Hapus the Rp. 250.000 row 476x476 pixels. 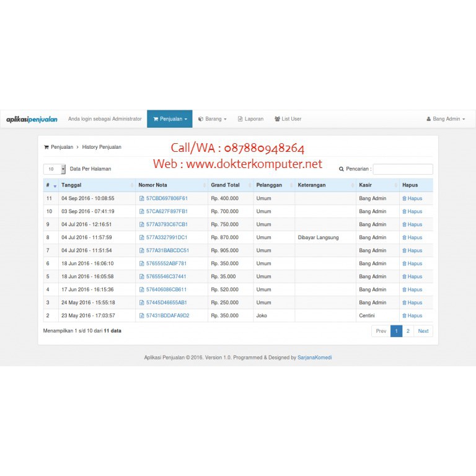412,303
